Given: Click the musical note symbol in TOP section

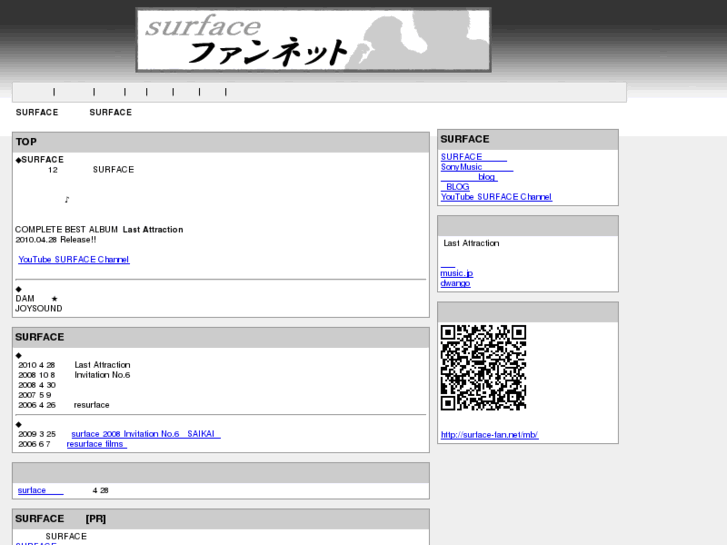Looking at the screenshot, I should pos(67,199).
